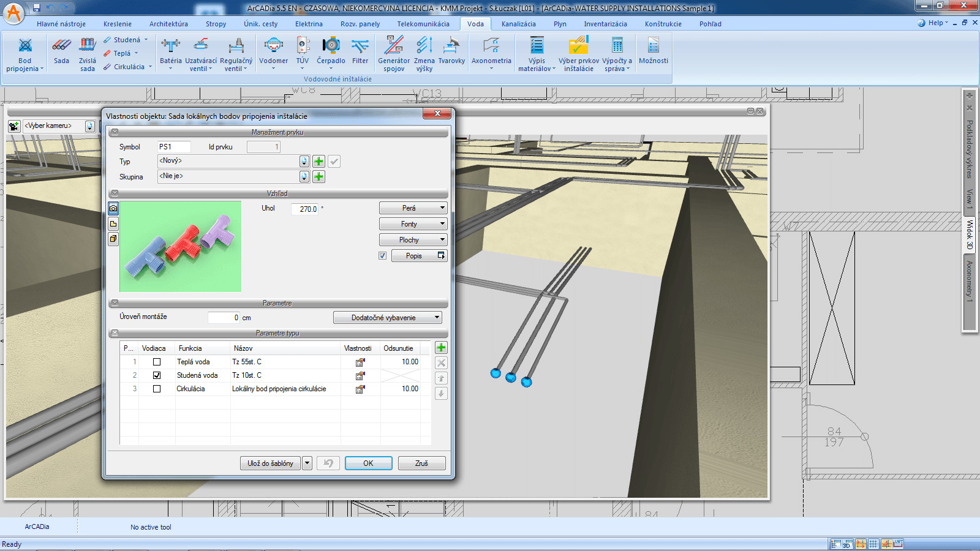980x551 pixels.
Task: Select the Vodomer water meter tool
Action: tap(273, 45)
